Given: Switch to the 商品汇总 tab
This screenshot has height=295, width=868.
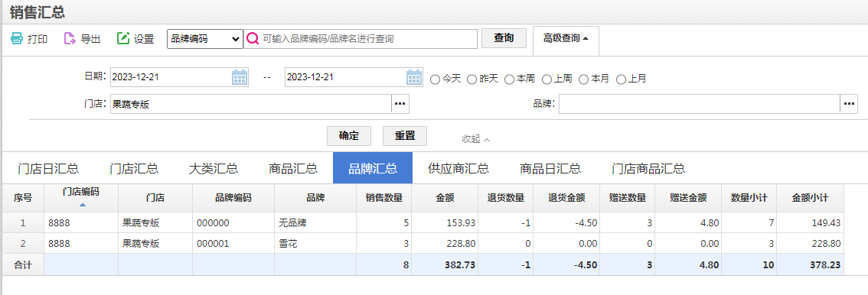Looking at the screenshot, I should (293, 168).
